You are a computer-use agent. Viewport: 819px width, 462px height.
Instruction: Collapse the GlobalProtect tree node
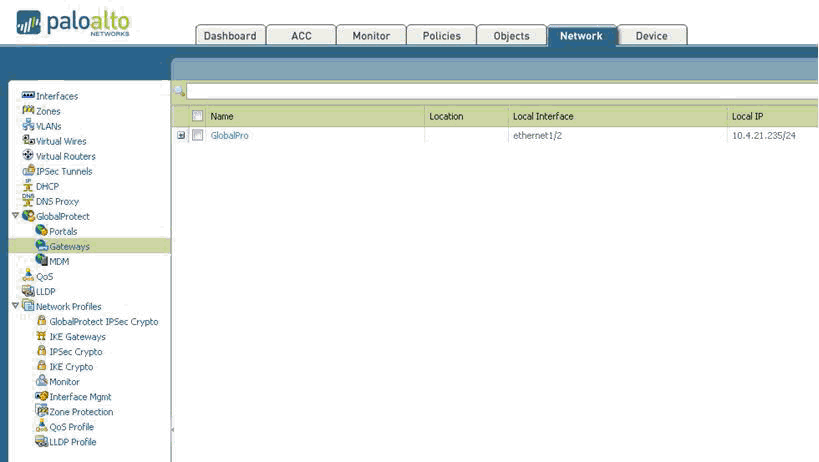(15, 216)
